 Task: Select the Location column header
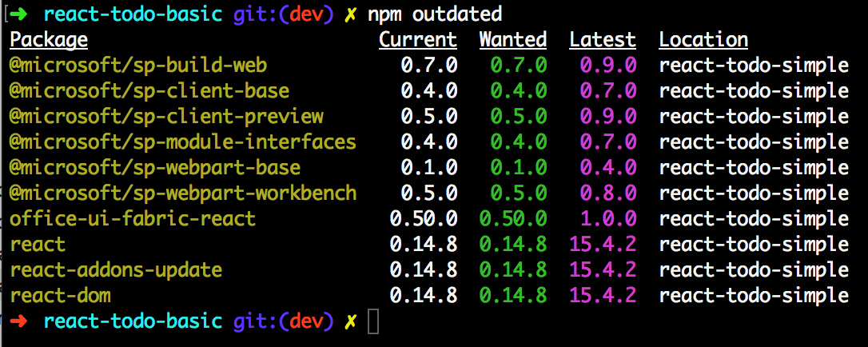[x=703, y=40]
